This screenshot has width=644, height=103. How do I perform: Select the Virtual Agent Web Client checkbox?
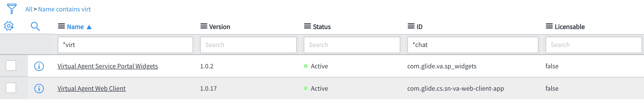coord(11,88)
